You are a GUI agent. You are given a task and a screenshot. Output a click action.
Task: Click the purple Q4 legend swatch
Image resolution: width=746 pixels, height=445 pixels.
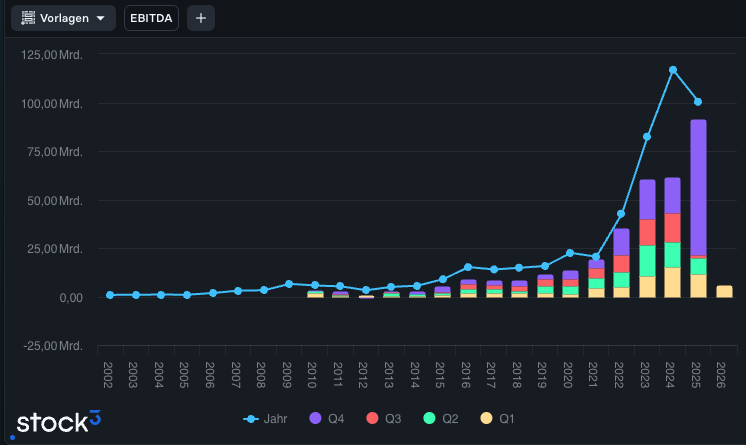pos(315,418)
